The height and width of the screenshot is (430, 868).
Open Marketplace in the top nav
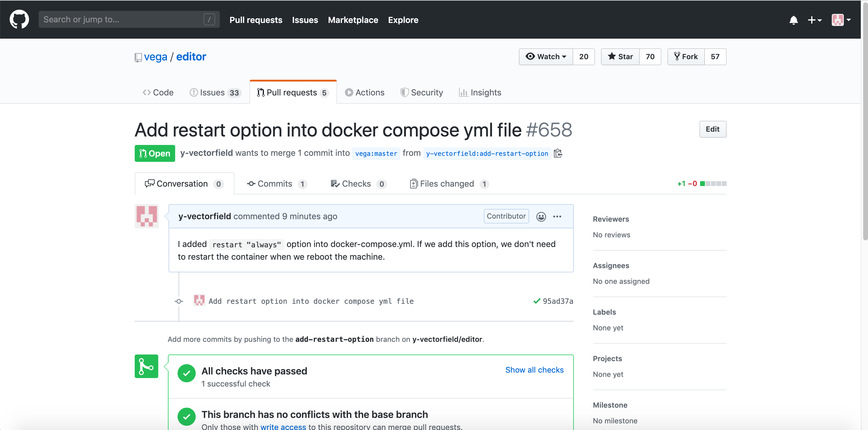(x=353, y=20)
